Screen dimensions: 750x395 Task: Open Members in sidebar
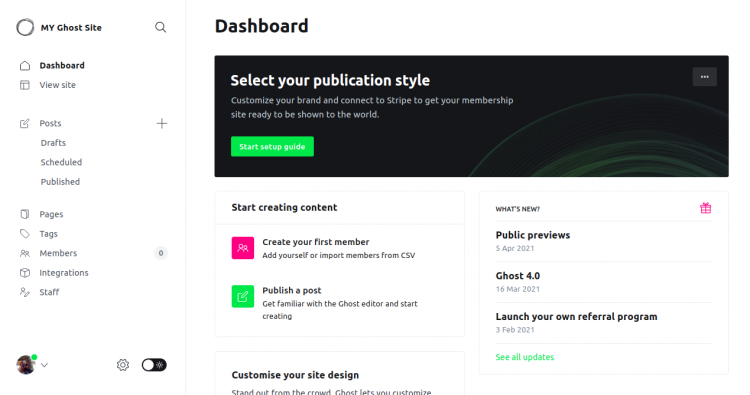[x=58, y=253]
